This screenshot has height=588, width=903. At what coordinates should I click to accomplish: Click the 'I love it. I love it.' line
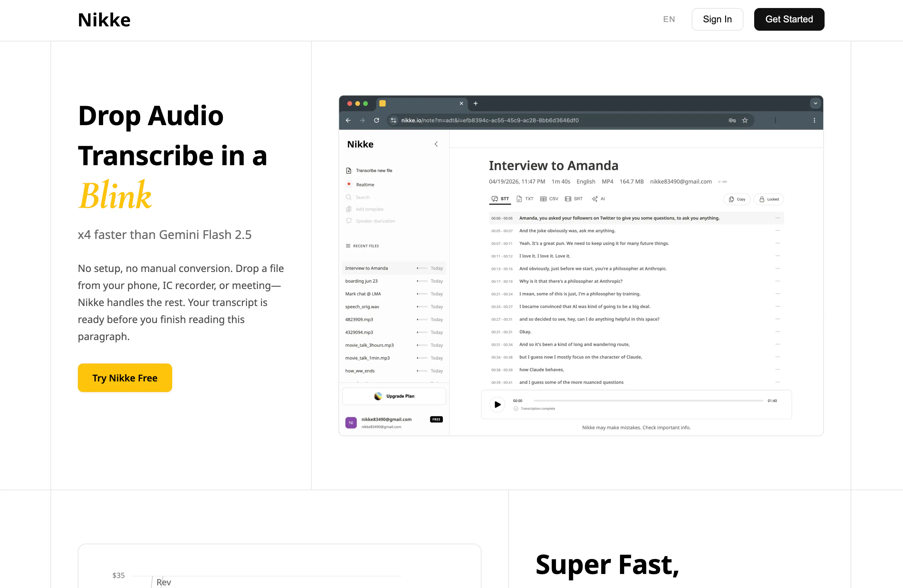[x=545, y=256]
